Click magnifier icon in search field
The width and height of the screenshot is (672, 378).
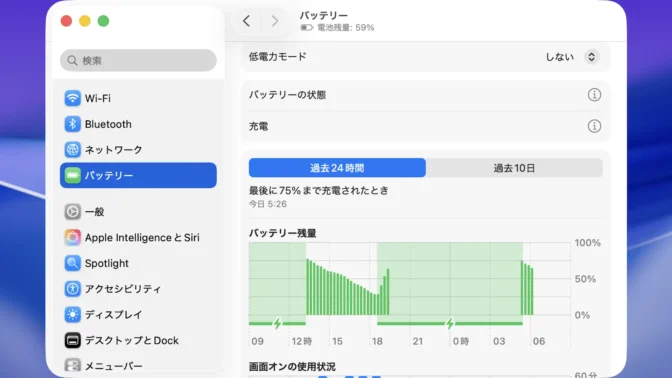click(72, 60)
